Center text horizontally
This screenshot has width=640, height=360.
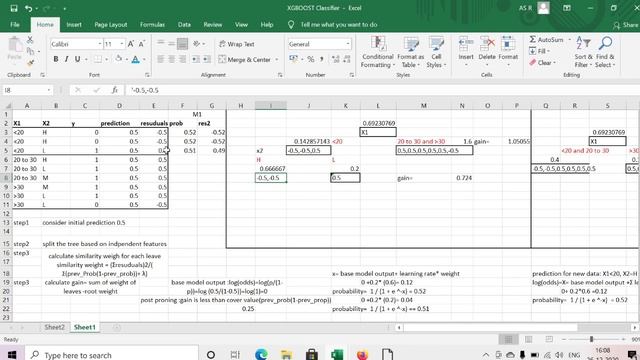tap(171, 60)
